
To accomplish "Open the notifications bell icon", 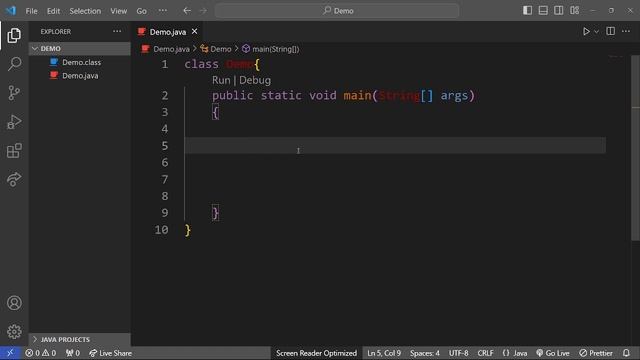I will pos(626,353).
